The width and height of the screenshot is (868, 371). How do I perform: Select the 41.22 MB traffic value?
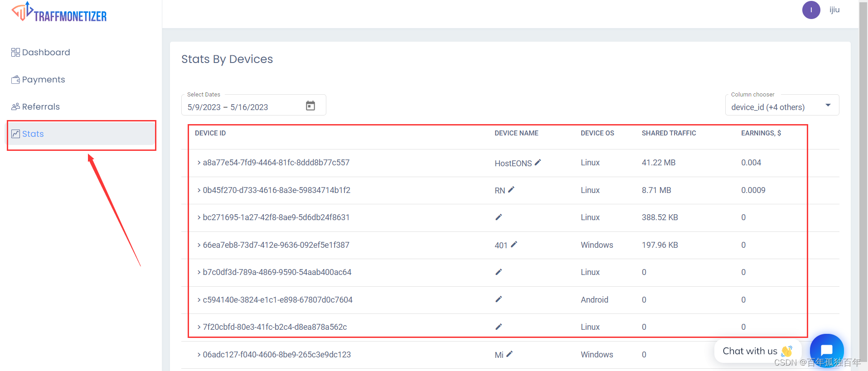click(659, 163)
